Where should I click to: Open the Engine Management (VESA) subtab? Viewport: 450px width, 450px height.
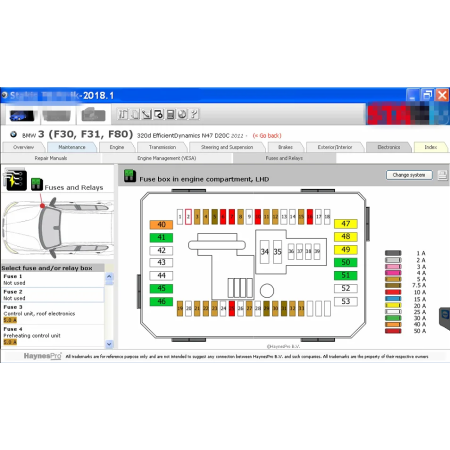(x=167, y=158)
